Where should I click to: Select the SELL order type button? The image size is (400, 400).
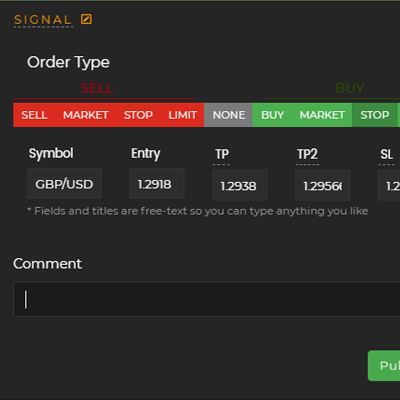(34, 115)
